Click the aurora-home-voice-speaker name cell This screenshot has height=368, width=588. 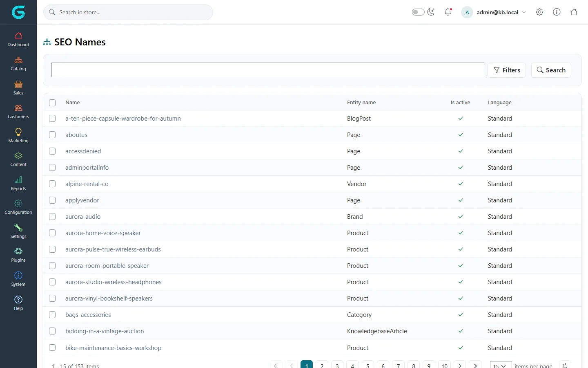coord(103,233)
